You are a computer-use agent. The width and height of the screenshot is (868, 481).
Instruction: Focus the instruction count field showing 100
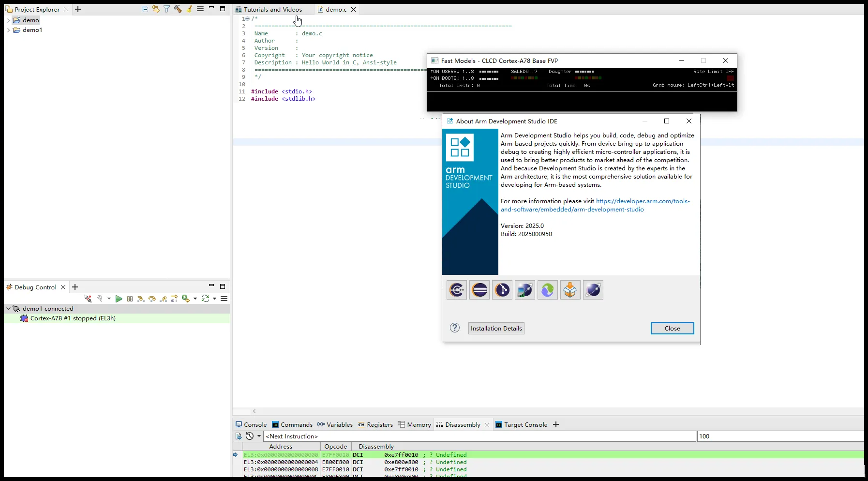coord(780,436)
